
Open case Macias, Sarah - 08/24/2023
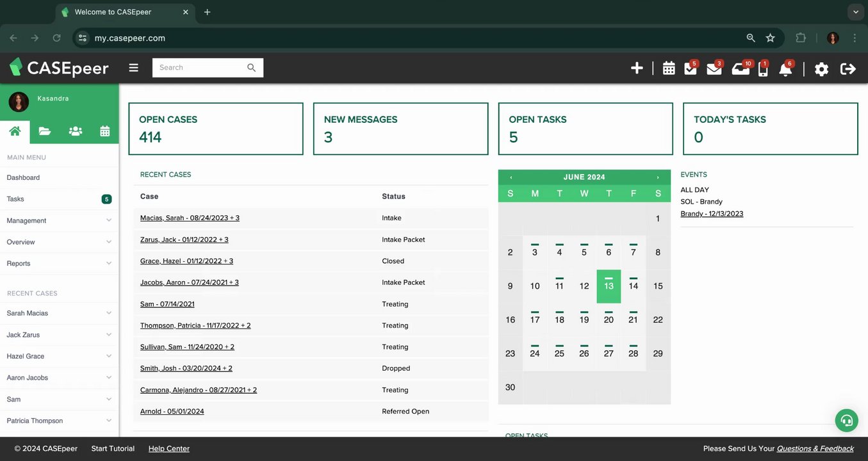(190, 218)
